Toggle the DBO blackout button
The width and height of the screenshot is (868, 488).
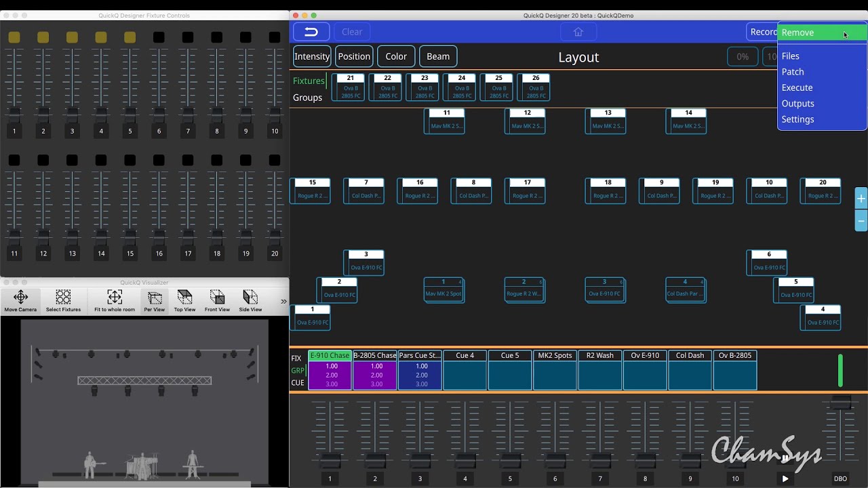[840, 479]
